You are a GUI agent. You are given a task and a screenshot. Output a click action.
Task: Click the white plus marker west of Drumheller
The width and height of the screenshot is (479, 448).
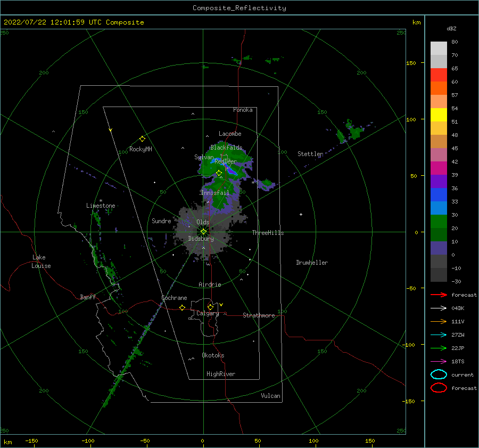301,214
